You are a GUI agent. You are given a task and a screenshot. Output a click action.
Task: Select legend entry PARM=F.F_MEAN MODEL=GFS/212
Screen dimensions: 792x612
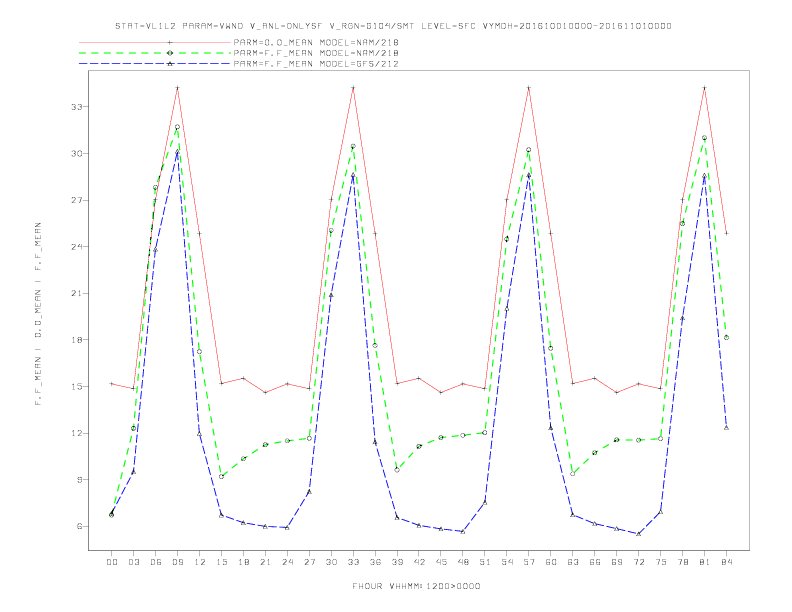(x=316, y=64)
